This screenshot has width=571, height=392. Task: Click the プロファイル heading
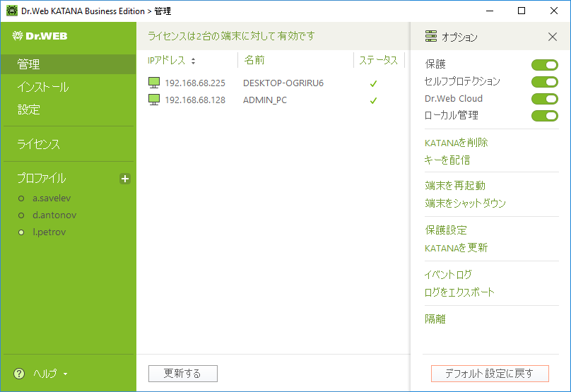[42, 178]
